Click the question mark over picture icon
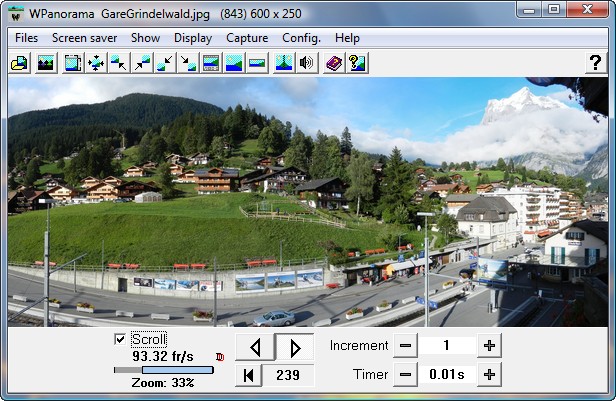This screenshot has height=401, width=616. click(357, 63)
